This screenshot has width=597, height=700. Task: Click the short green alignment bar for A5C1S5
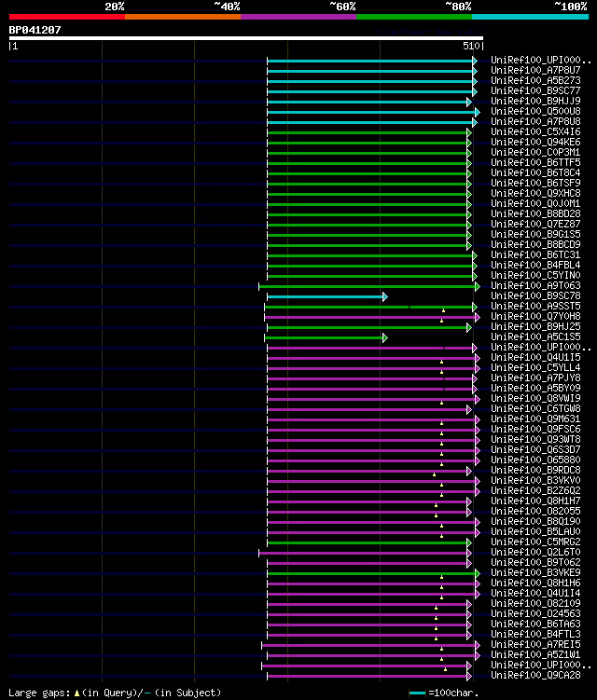pos(326,338)
